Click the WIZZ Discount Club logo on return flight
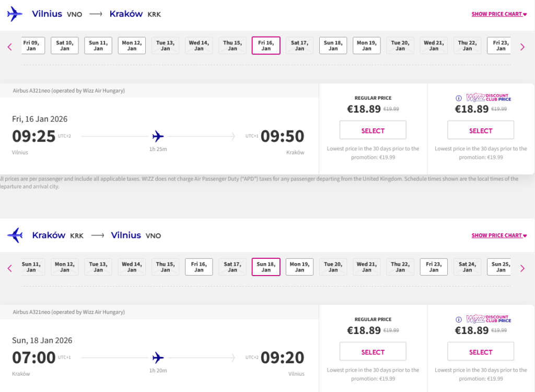 488,319
